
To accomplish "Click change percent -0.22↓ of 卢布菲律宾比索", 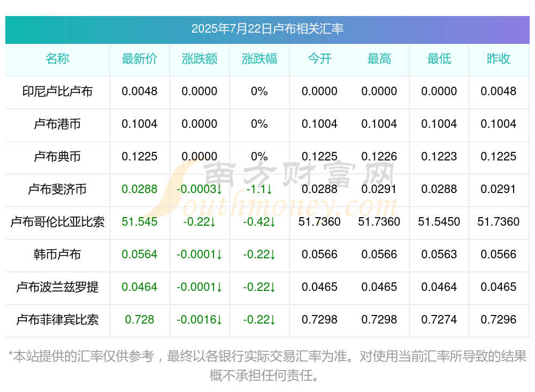I will [259, 320].
